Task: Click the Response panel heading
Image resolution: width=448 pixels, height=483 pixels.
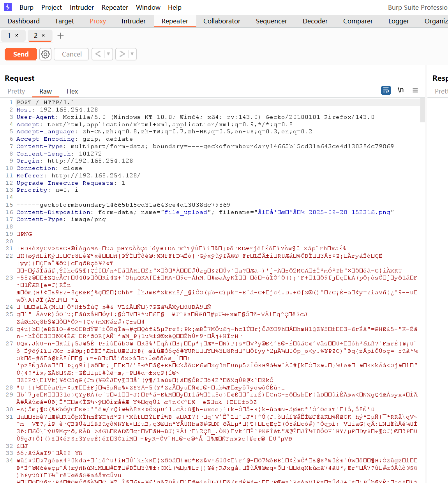Action: pyautogui.click(x=440, y=78)
